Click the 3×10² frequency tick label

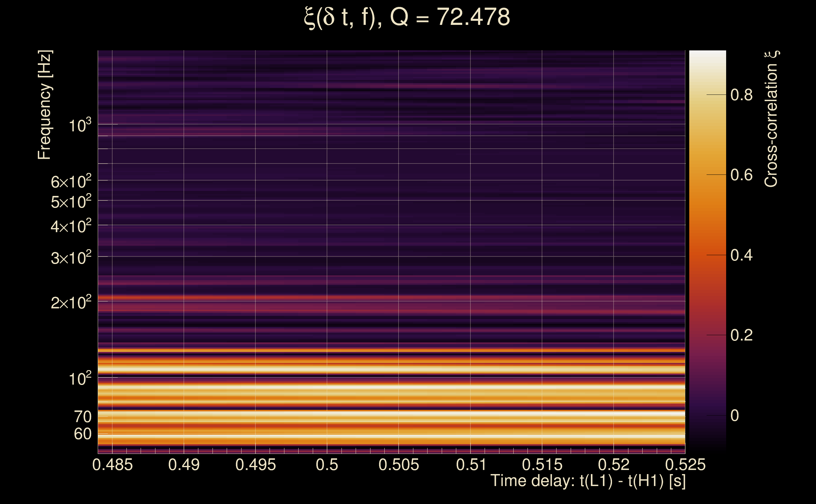[71, 258]
